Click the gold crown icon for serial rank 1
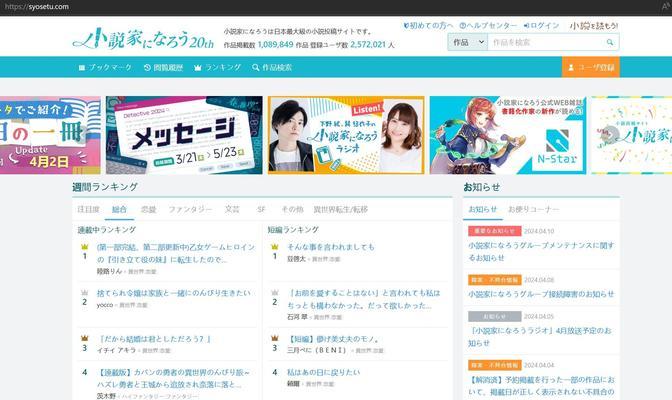 click(x=84, y=247)
